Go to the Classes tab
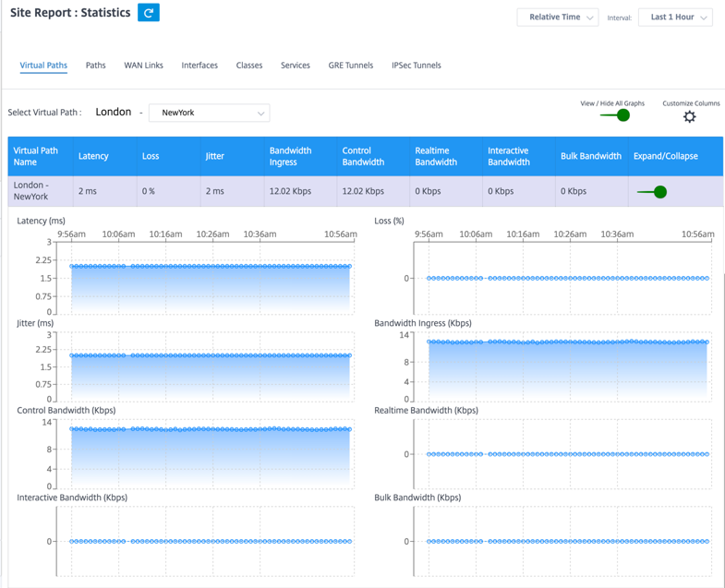 (249, 66)
